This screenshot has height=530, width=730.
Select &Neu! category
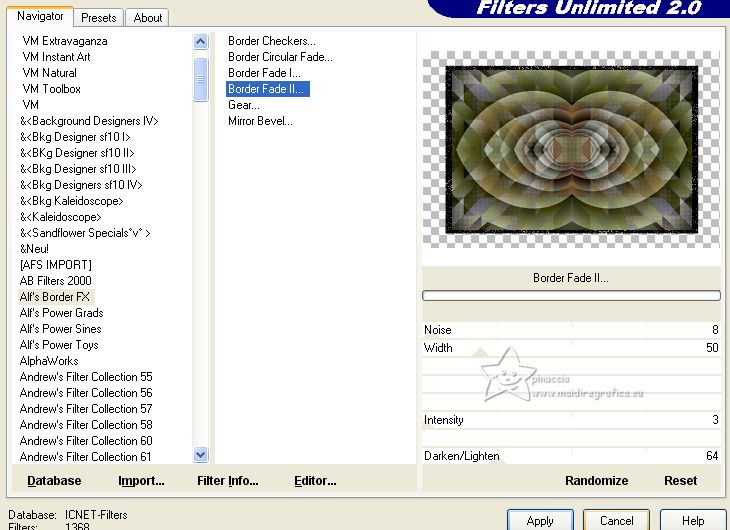coord(34,249)
